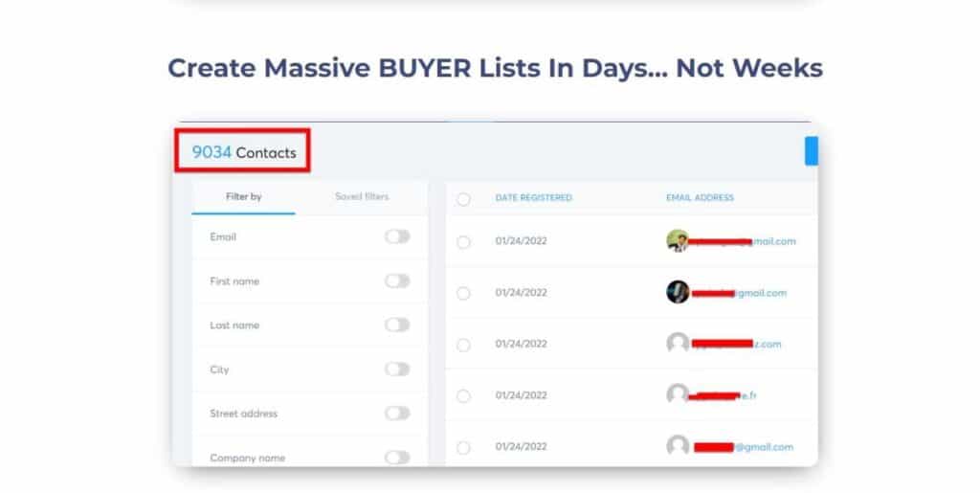Image resolution: width=980 pixels, height=493 pixels.
Task: Switch to the Saved filters tab
Action: 362,197
